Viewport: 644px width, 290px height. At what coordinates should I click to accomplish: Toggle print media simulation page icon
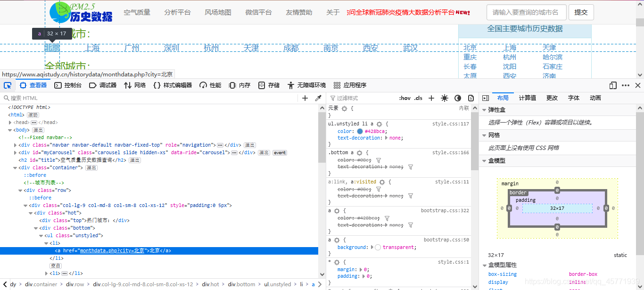(x=471, y=98)
